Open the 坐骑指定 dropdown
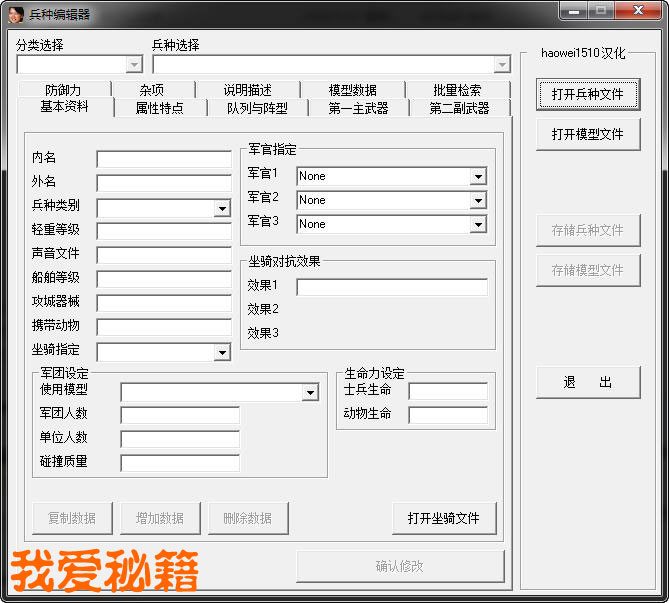The height and width of the screenshot is (603, 669). point(222,352)
